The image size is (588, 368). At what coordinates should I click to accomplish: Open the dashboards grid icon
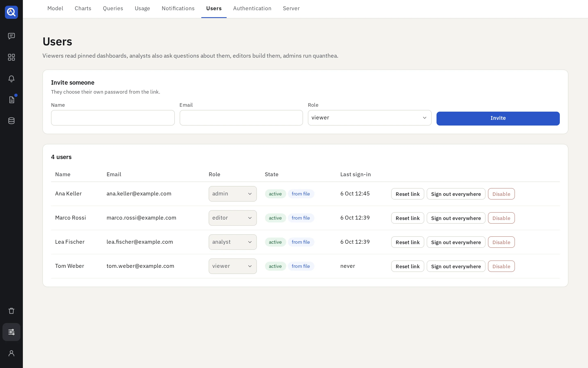pos(11,57)
